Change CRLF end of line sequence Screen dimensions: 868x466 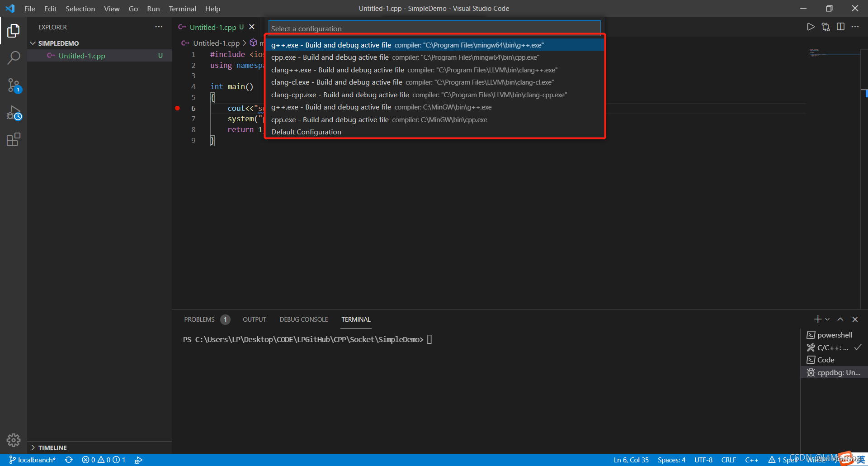click(x=728, y=460)
